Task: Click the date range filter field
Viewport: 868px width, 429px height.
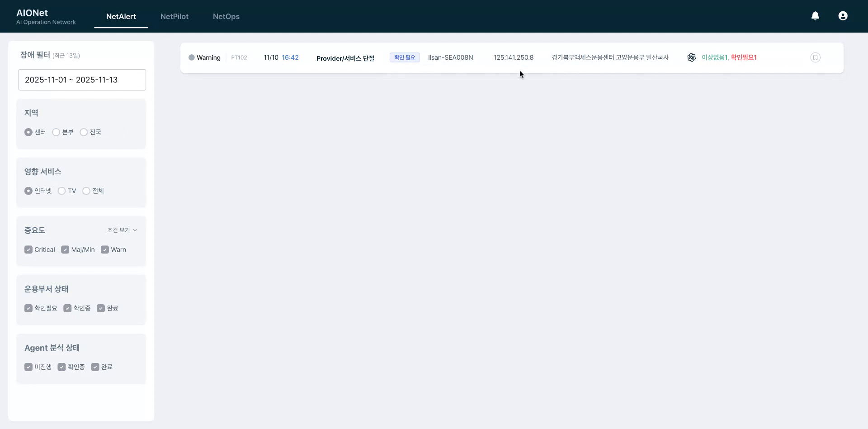Action: point(81,80)
